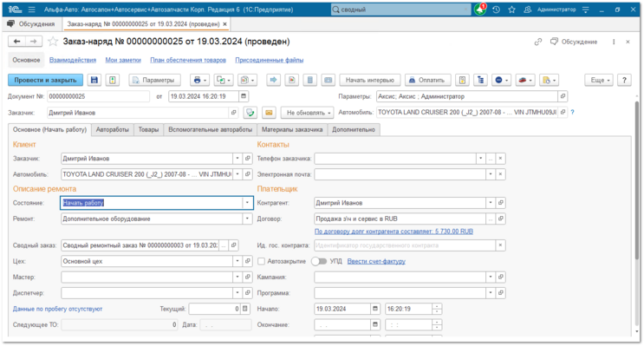Open the Не обновлять dropdown
The width and height of the screenshot is (644, 346).
307,113
